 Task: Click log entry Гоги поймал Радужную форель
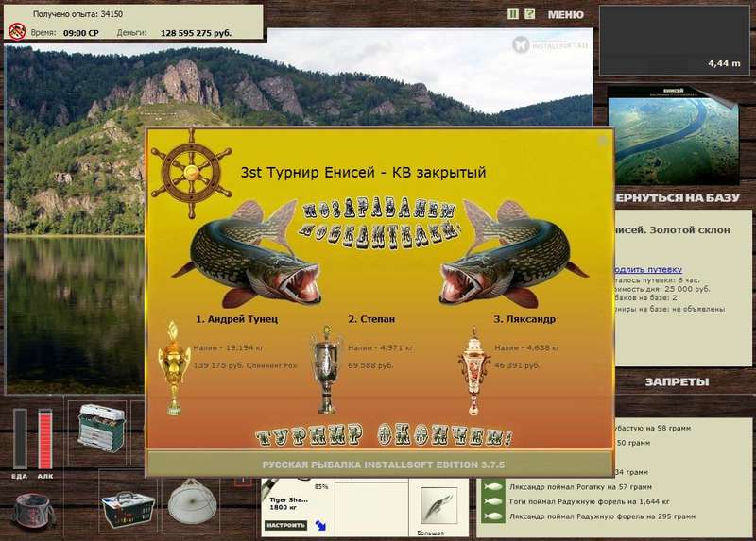590,501
